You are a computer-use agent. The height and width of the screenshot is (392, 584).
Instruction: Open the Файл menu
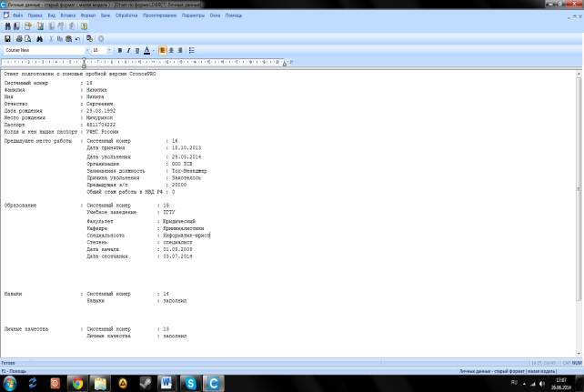click(18, 16)
